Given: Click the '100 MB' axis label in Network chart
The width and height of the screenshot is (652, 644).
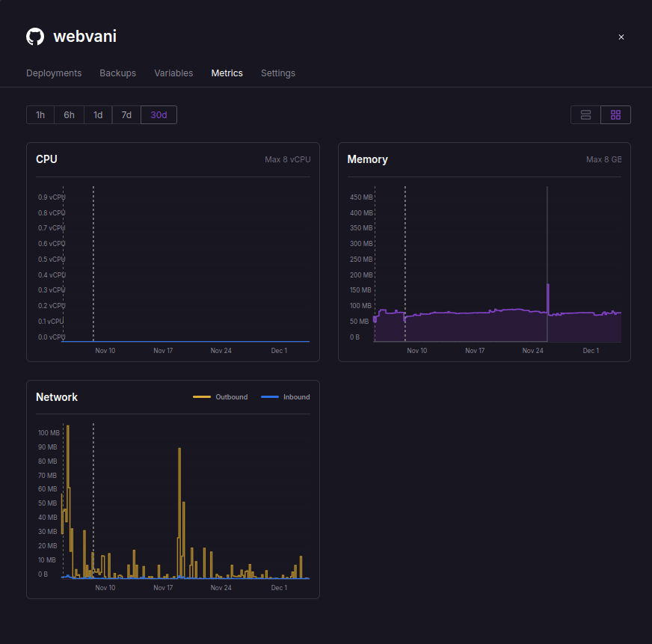Looking at the screenshot, I should point(49,432).
